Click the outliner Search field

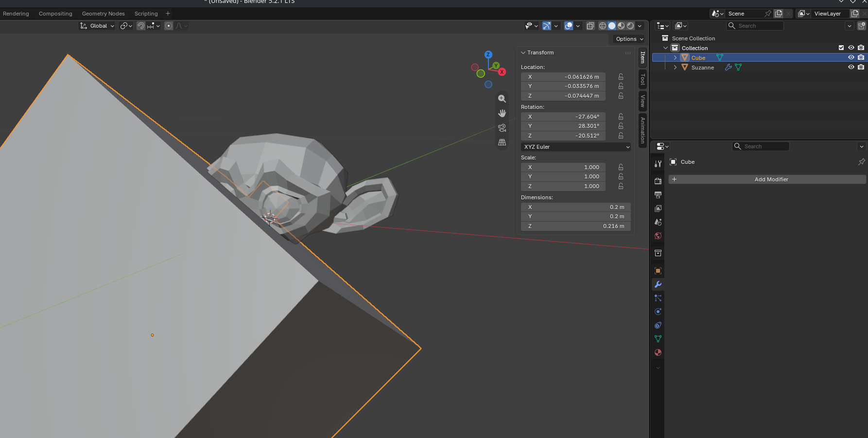[x=755, y=26]
